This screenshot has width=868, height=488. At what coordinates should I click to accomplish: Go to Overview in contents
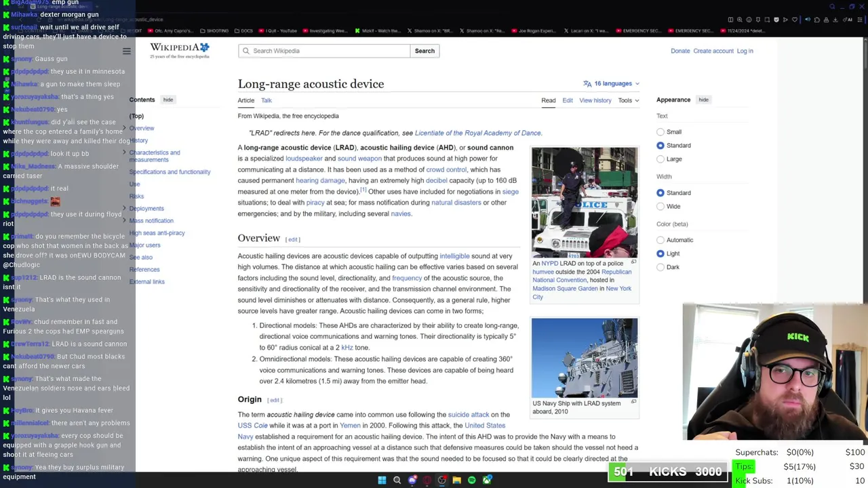point(142,128)
